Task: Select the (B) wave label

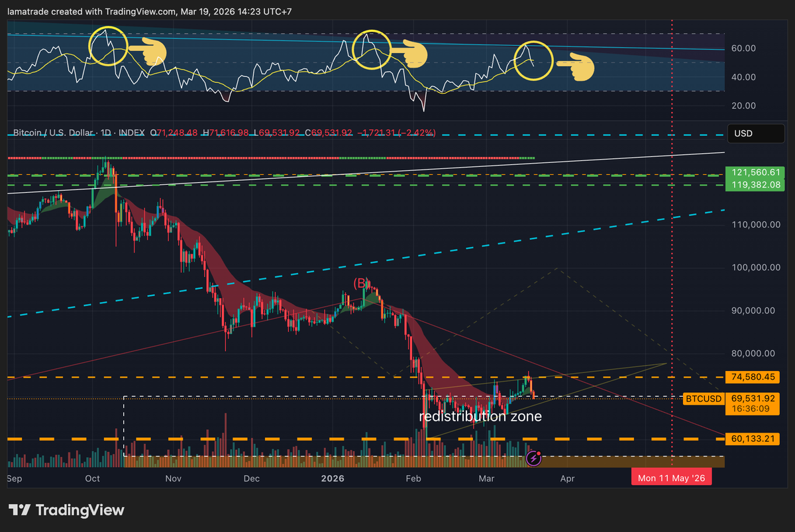Action: point(360,283)
